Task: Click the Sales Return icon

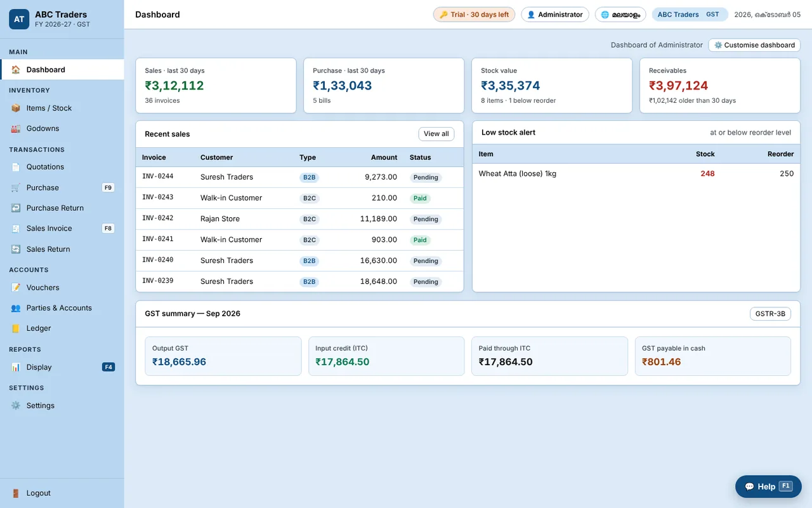Action: [16, 249]
